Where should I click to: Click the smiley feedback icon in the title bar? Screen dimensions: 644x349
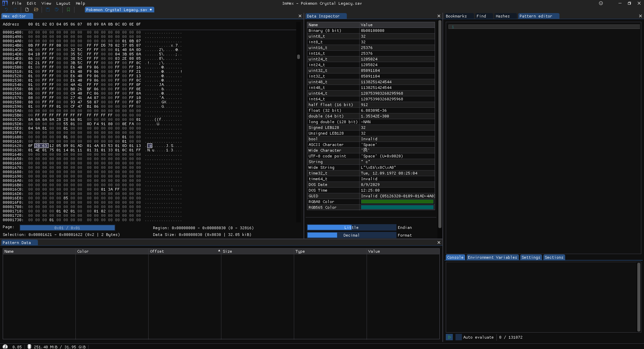tap(601, 3)
